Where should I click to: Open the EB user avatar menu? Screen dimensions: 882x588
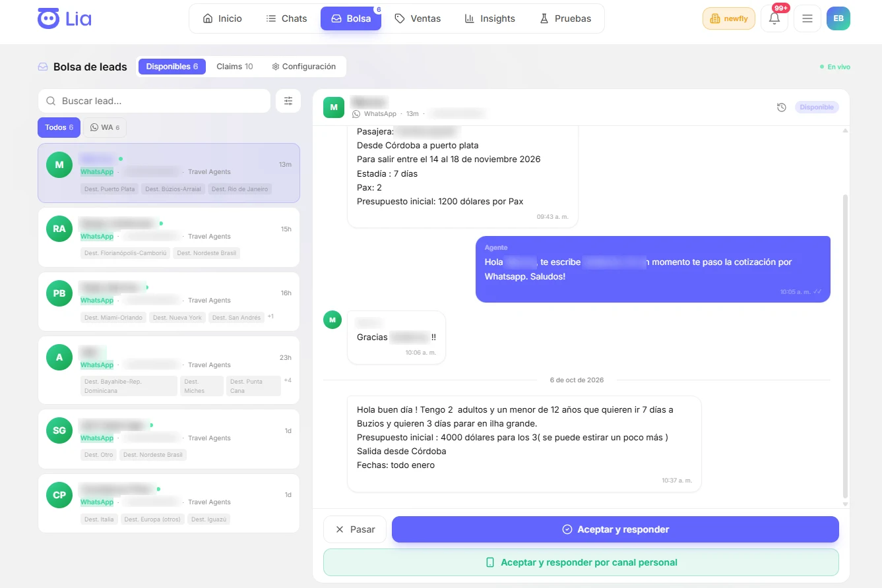tap(838, 18)
